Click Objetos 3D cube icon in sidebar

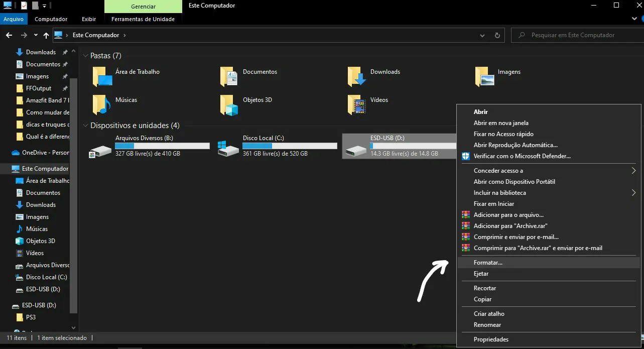pos(20,241)
